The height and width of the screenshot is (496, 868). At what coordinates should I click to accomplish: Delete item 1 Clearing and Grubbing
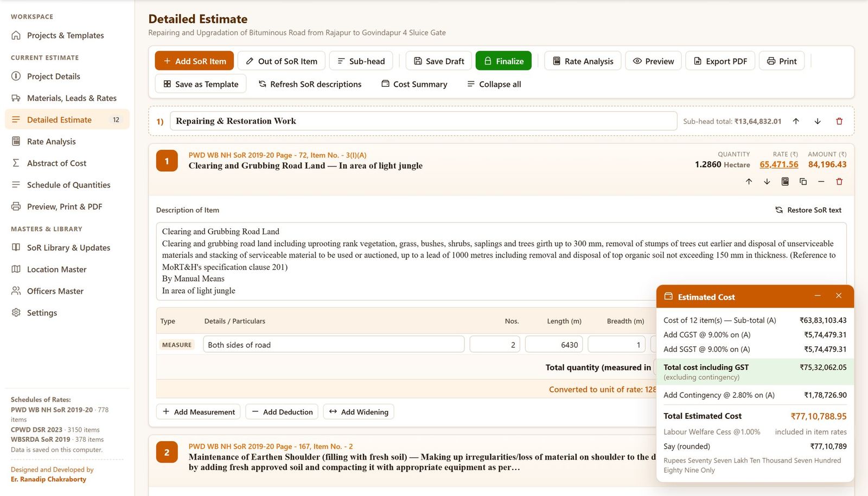[839, 182]
